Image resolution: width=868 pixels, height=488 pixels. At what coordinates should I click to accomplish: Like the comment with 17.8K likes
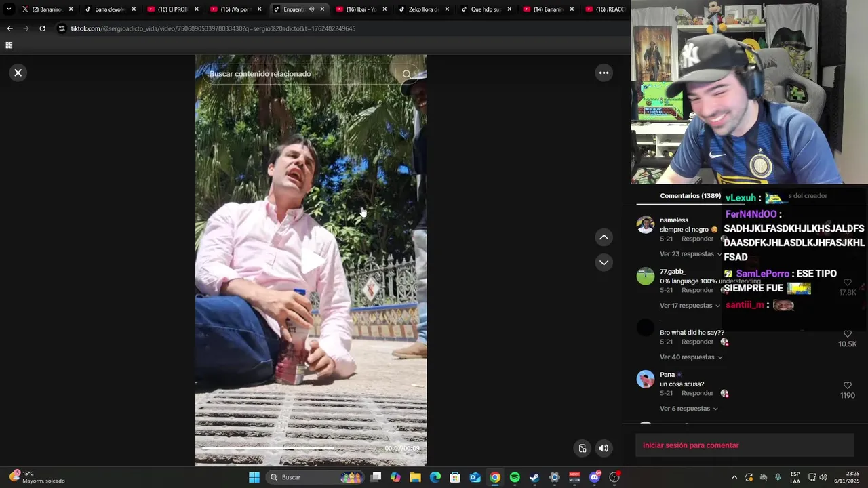[848, 283]
